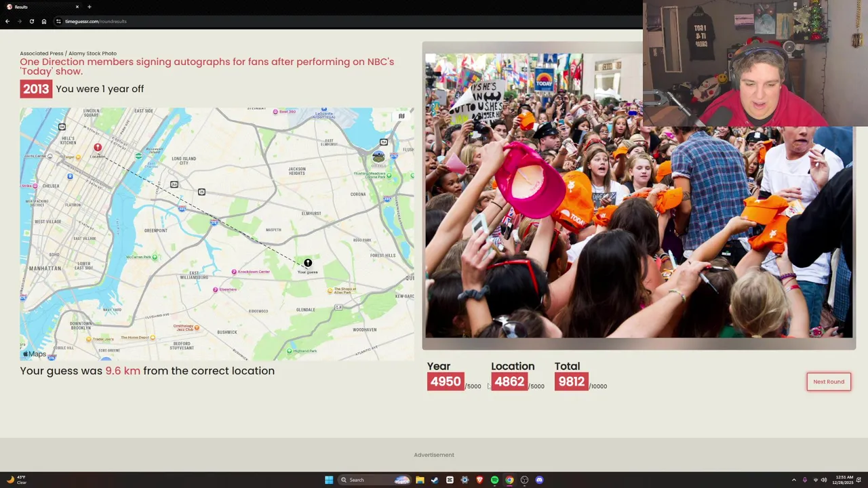Image resolution: width=868 pixels, height=488 pixels.
Task: Open the Windows Start menu
Action: (x=329, y=480)
